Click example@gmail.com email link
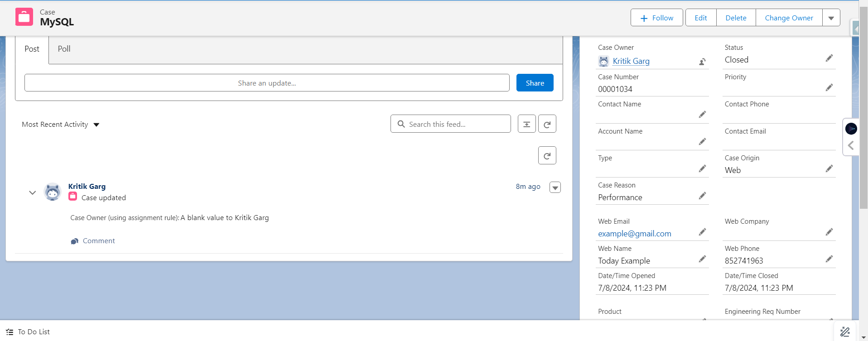 (635, 234)
